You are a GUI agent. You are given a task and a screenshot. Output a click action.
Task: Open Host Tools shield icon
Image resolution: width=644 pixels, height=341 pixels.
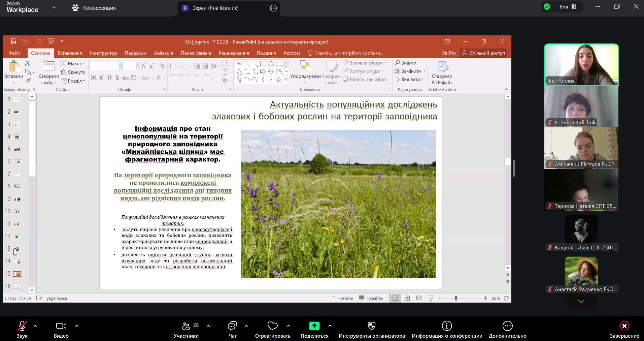(x=371, y=326)
